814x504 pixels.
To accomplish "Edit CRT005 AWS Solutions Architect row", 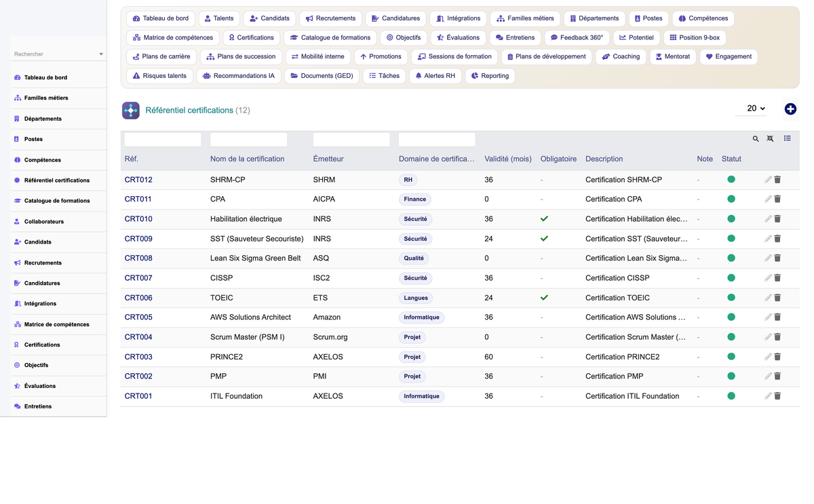I will pos(768,317).
